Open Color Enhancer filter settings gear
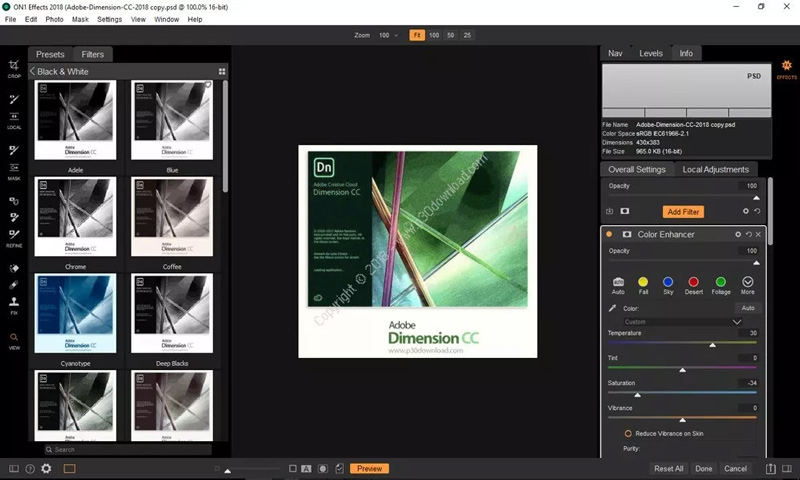Image resolution: width=800 pixels, height=480 pixels. coord(738,234)
